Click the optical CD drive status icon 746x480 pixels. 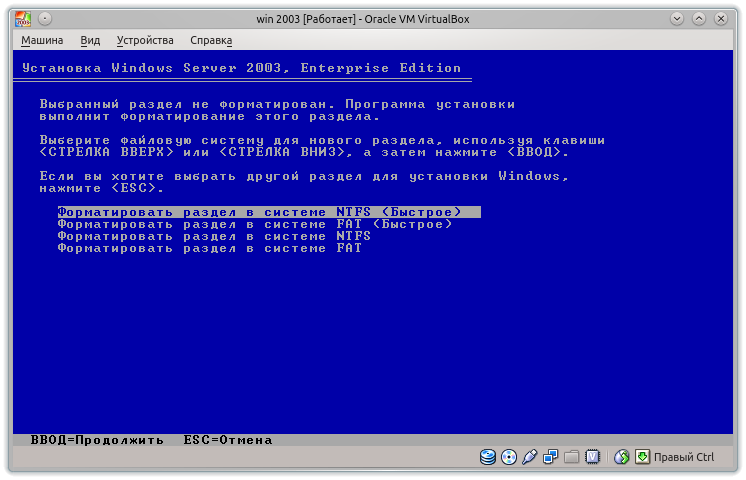[x=509, y=457]
